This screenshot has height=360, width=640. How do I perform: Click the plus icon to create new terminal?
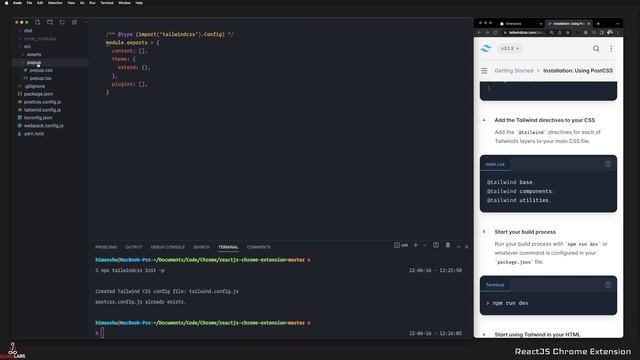[416, 245]
